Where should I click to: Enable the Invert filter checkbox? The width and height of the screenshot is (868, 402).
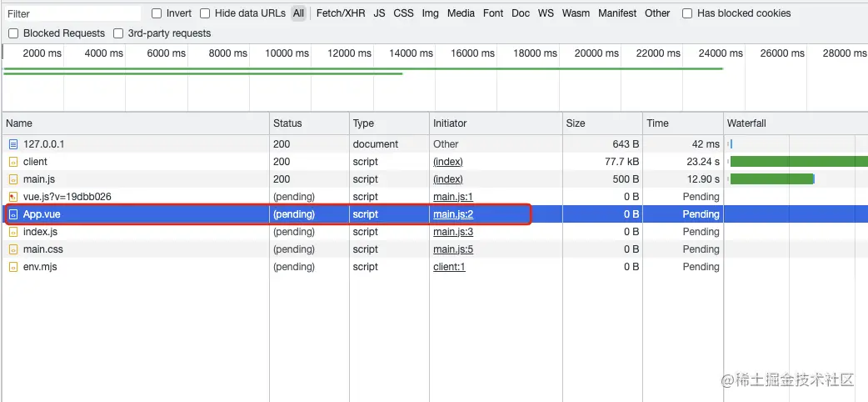(157, 13)
